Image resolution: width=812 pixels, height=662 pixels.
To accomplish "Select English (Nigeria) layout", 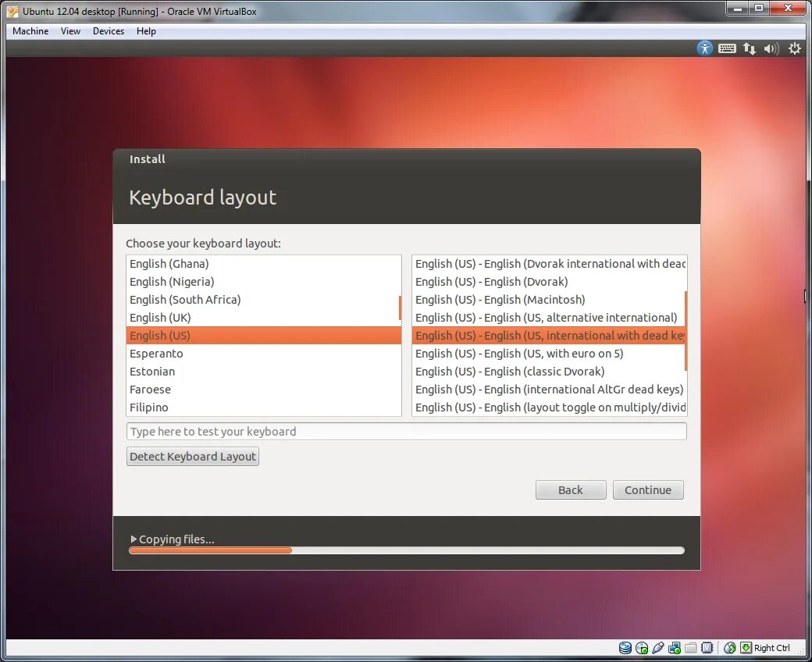I will tap(264, 282).
